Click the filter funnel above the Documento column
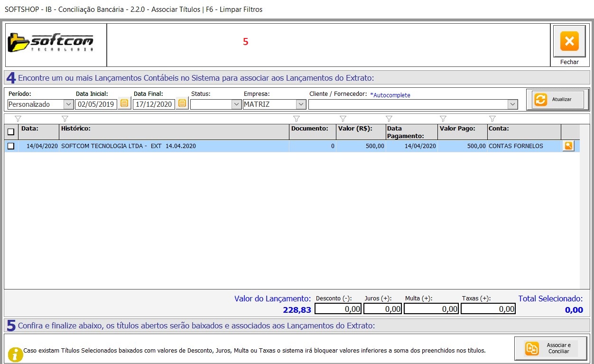Image resolution: width=594 pixels, height=364 pixels. pyautogui.click(x=296, y=119)
